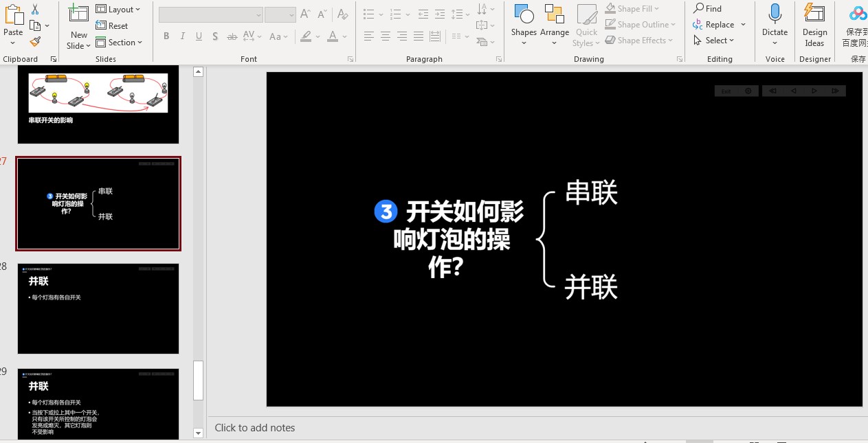The width and height of the screenshot is (868, 443).
Task: Open the font color picker
Action: tap(333, 36)
